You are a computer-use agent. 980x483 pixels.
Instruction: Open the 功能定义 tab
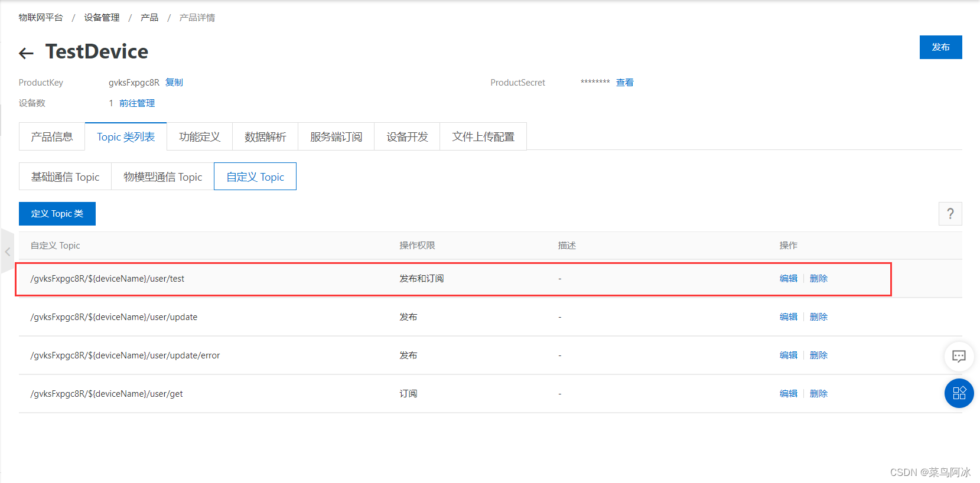point(200,137)
